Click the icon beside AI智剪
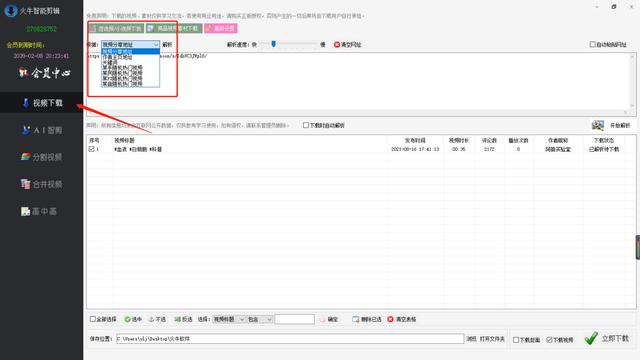Screen dimensions: 640x360 click(26, 130)
